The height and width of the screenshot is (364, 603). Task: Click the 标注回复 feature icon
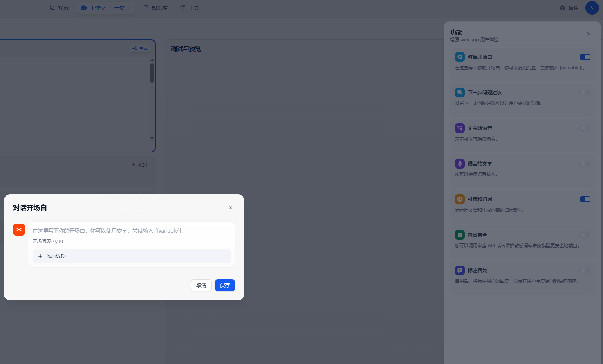459,270
